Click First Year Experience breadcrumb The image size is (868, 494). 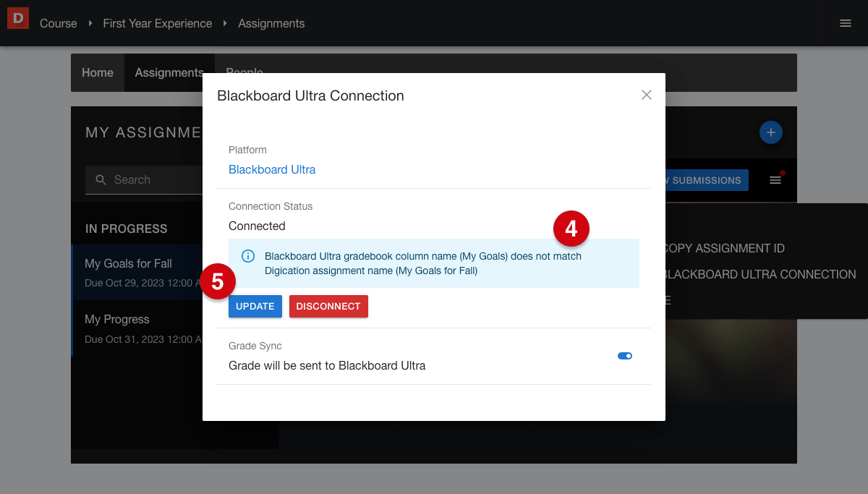pos(158,23)
